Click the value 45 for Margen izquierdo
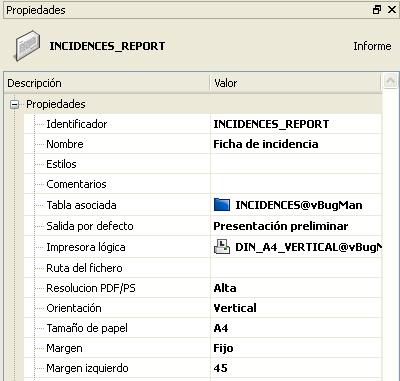This screenshot has height=381, width=400. [x=220, y=368]
